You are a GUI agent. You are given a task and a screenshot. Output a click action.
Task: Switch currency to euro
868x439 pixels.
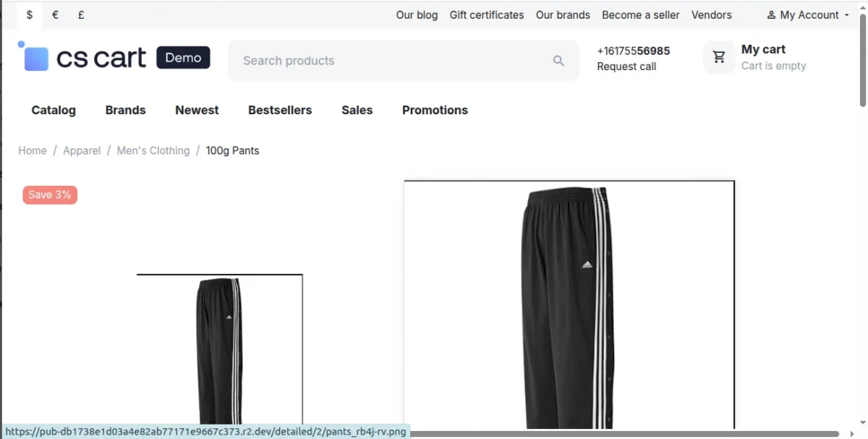pyautogui.click(x=55, y=14)
